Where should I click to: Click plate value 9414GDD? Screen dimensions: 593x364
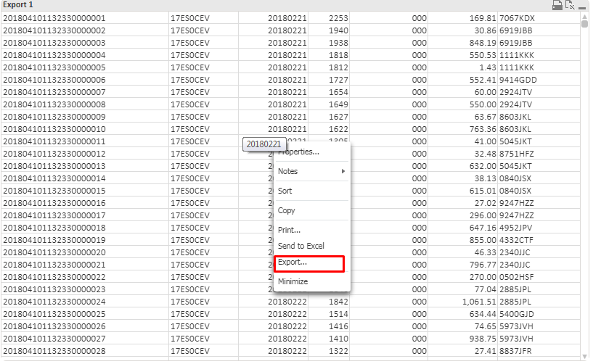pos(518,80)
